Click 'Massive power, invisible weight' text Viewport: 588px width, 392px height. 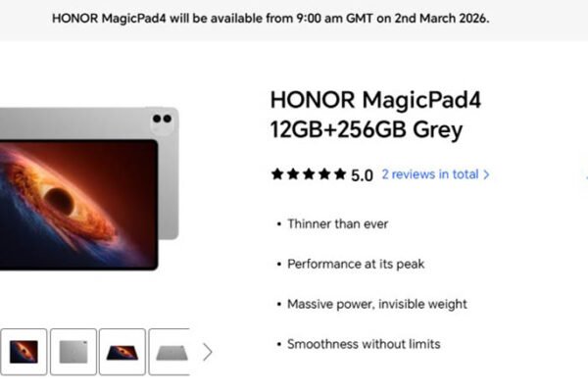click(377, 304)
